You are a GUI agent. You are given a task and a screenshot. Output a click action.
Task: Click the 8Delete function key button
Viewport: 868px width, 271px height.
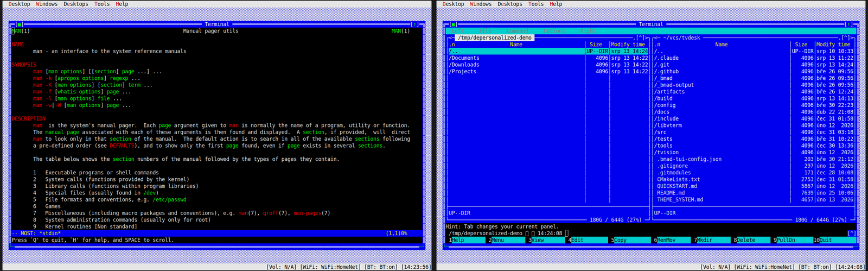[752, 240]
